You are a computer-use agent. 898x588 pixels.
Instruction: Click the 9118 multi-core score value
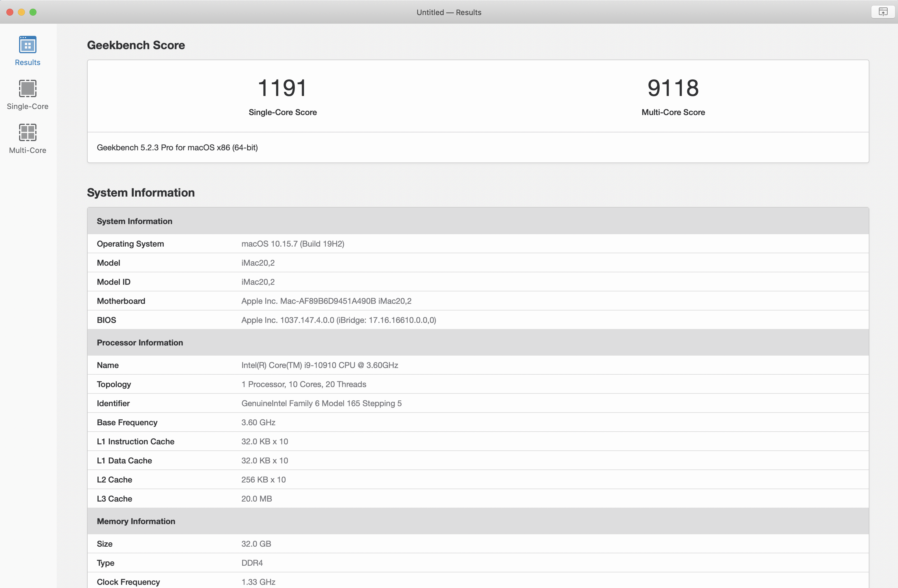click(673, 88)
